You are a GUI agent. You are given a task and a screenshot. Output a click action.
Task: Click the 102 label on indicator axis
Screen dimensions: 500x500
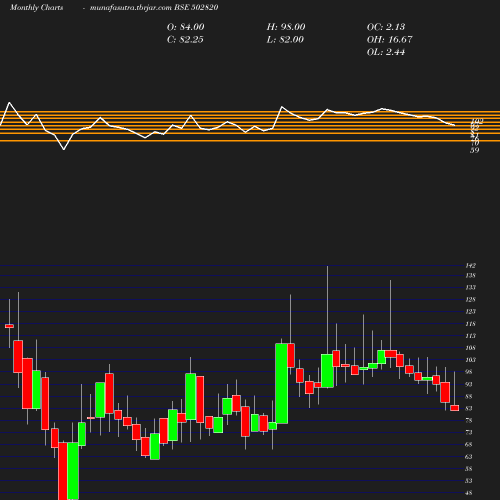(x=477, y=121)
